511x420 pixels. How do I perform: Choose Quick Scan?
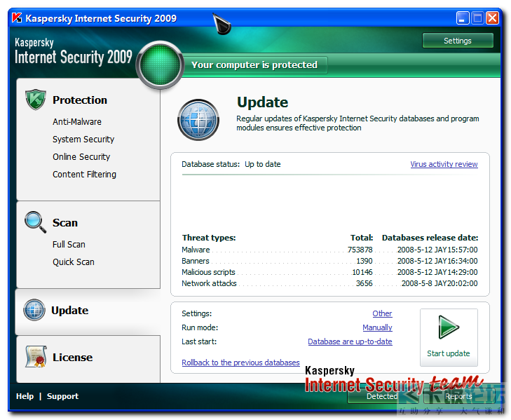click(x=74, y=262)
